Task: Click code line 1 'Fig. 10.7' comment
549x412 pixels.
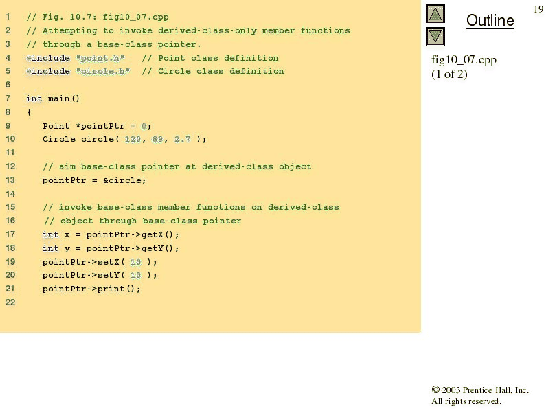Action: pos(97,17)
